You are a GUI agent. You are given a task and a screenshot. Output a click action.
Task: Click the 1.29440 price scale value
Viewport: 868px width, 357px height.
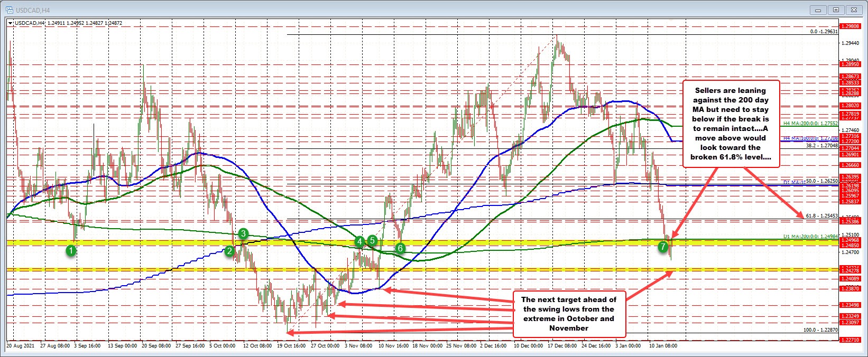tap(851, 43)
